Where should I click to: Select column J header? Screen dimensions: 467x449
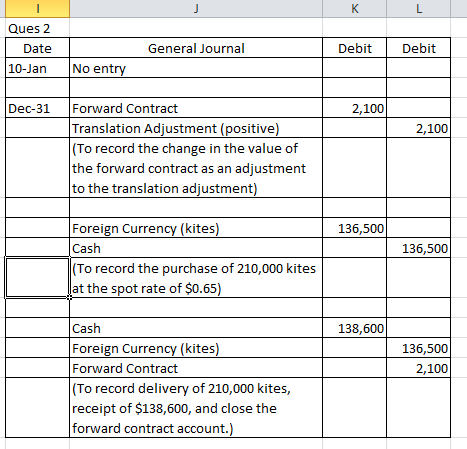click(196, 8)
